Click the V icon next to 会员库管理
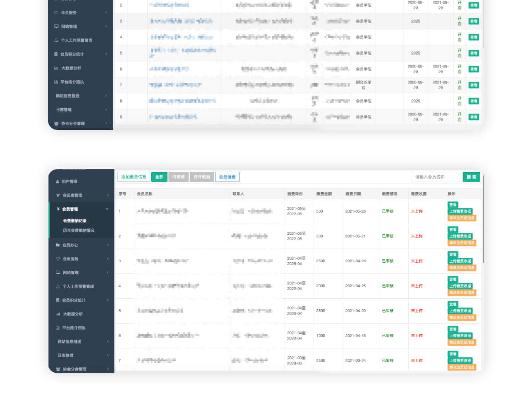Image resolution: width=532 pixels, height=395 pixels. point(58,195)
